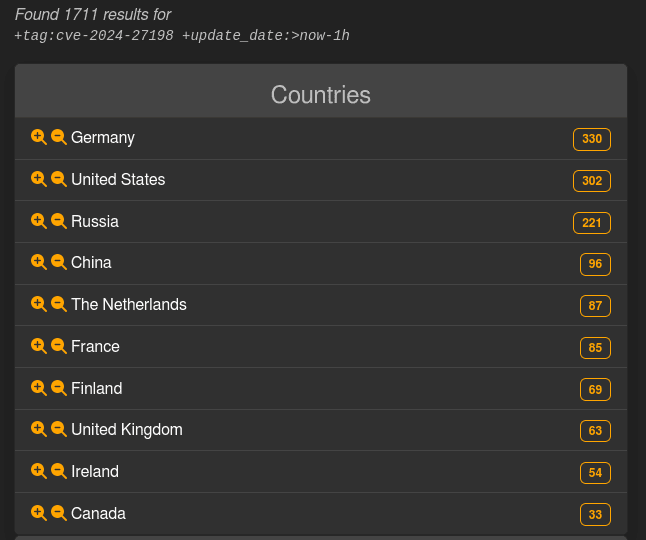Include Germany filter with plus magnifier icon
This screenshot has width=646, height=540.
click(x=38, y=137)
